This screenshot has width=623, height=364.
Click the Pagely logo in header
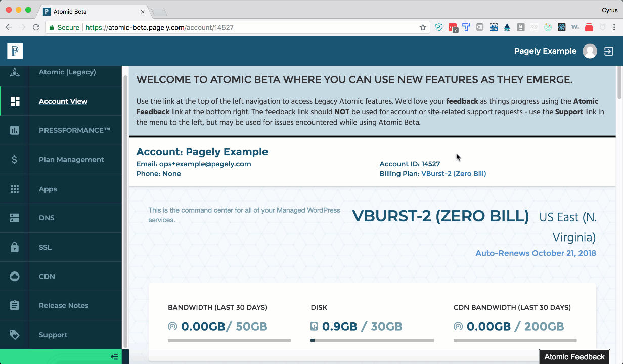(x=15, y=51)
